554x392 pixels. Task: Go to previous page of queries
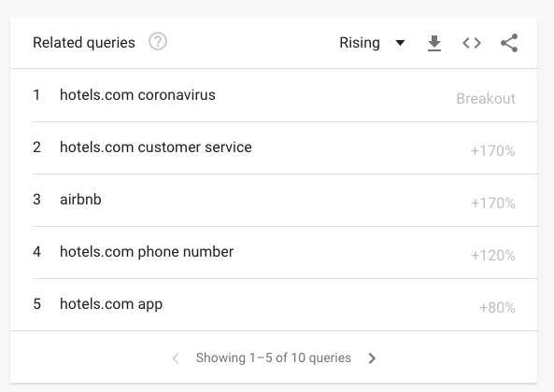click(x=176, y=358)
